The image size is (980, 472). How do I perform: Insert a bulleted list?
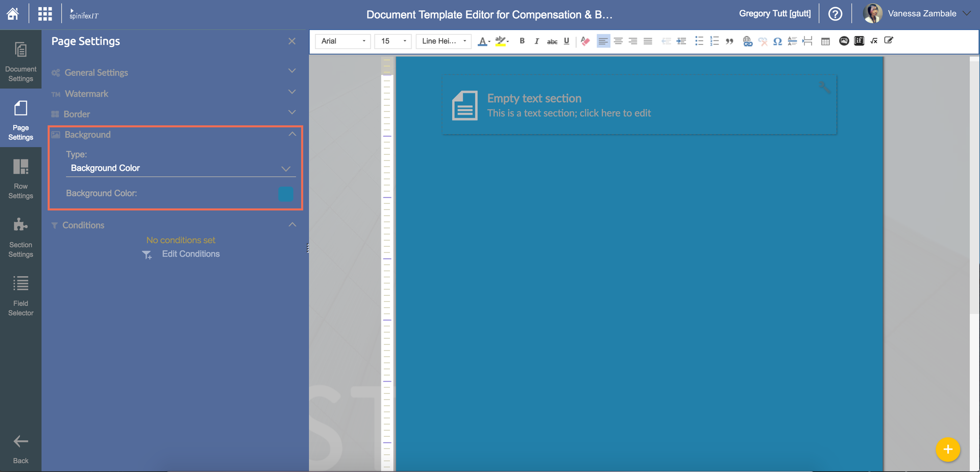699,41
